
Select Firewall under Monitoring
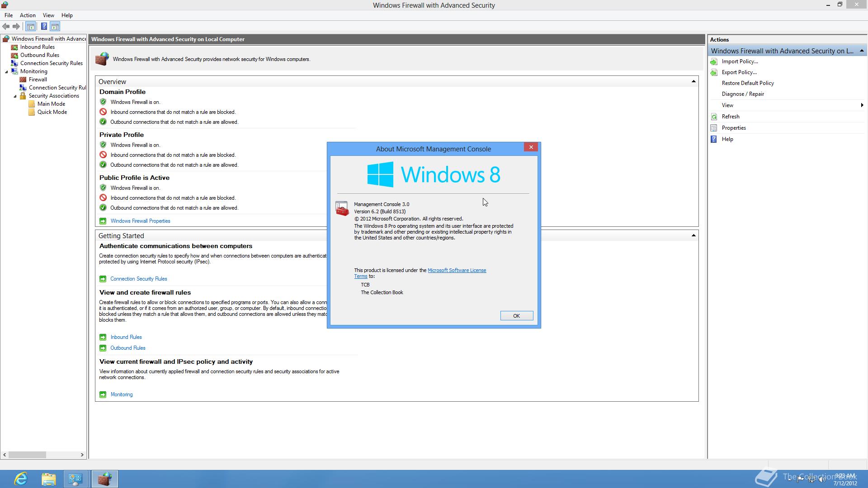pyautogui.click(x=38, y=80)
